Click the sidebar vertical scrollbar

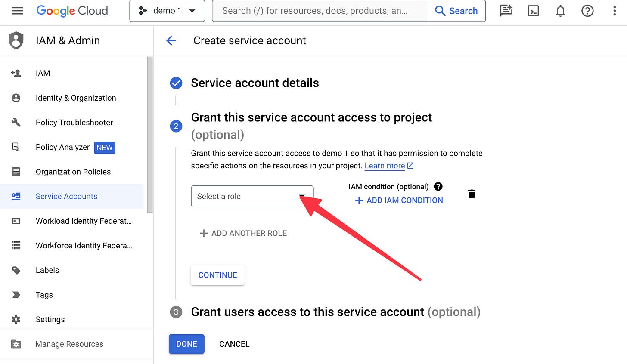150,135
